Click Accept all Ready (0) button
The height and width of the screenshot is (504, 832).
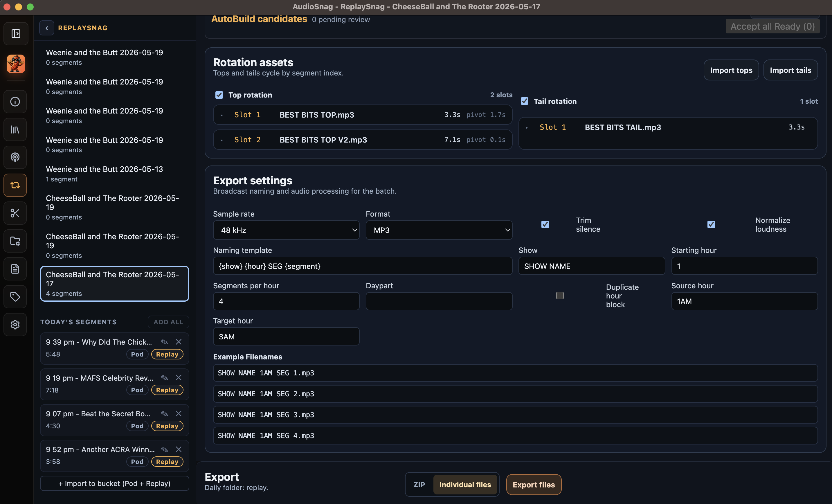click(x=772, y=26)
